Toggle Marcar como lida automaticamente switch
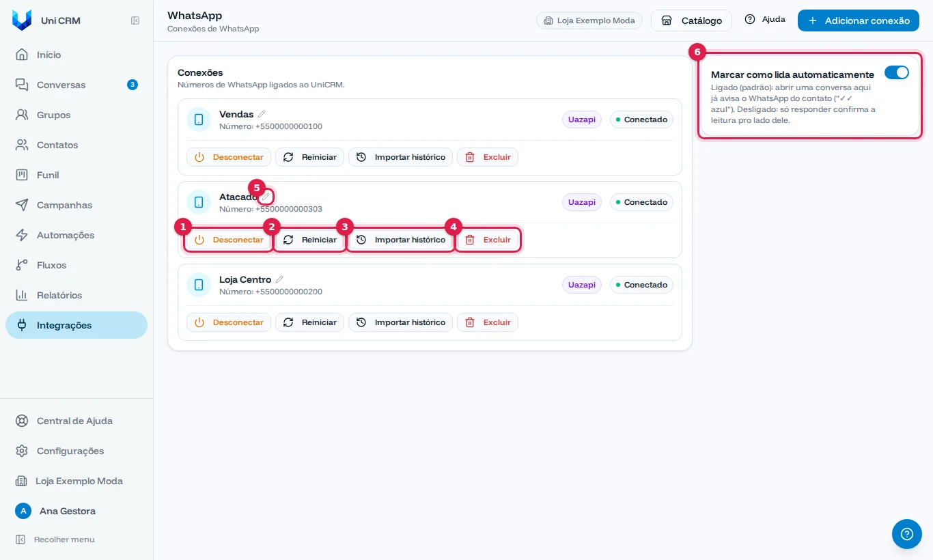Viewport: 933px width, 560px height. click(897, 72)
